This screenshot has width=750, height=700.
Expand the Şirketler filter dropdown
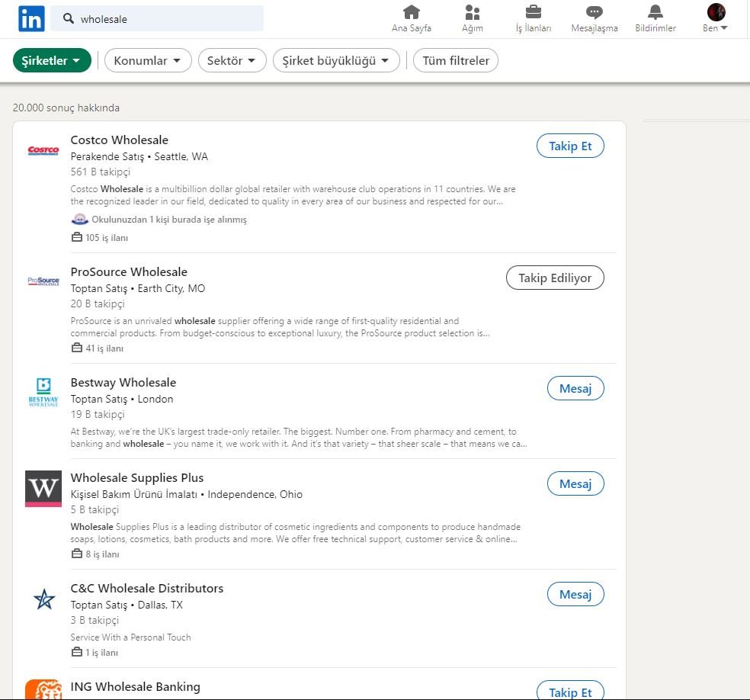(x=52, y=60)
